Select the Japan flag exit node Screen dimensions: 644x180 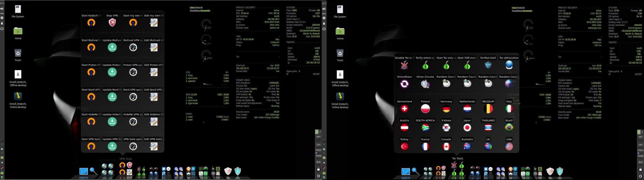[x=467, y=128]
